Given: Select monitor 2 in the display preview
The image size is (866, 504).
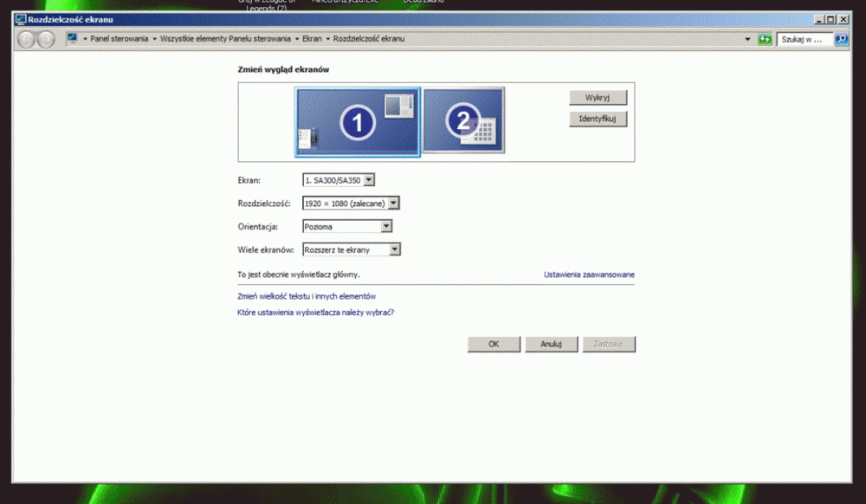Looking at the screenshot, I should tap(463, 120).
